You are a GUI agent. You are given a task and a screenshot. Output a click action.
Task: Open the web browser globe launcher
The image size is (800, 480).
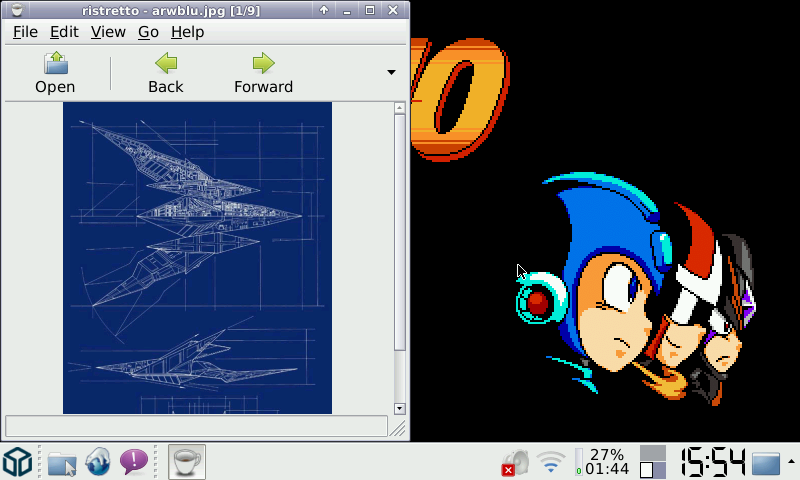pyautogui.click(x=98, y=462)
